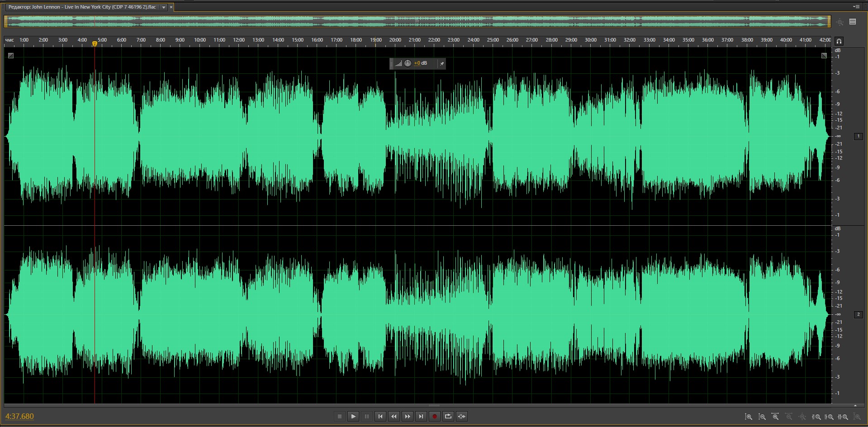Toggle snapping with the magnet icon
Screen dimensions: 868x427
(x=839, y=41)
